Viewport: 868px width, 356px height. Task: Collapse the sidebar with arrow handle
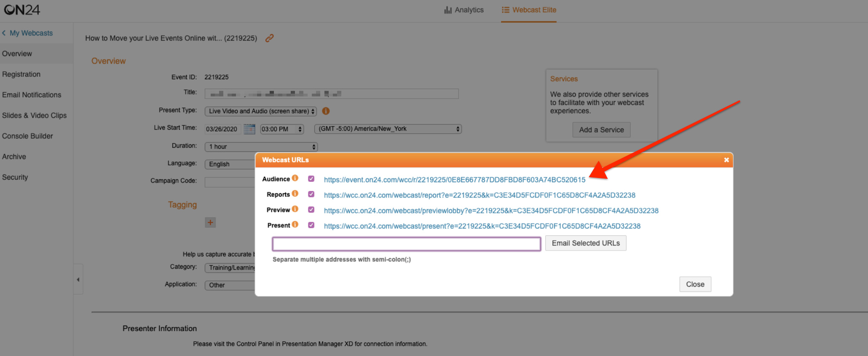point(78,279)
